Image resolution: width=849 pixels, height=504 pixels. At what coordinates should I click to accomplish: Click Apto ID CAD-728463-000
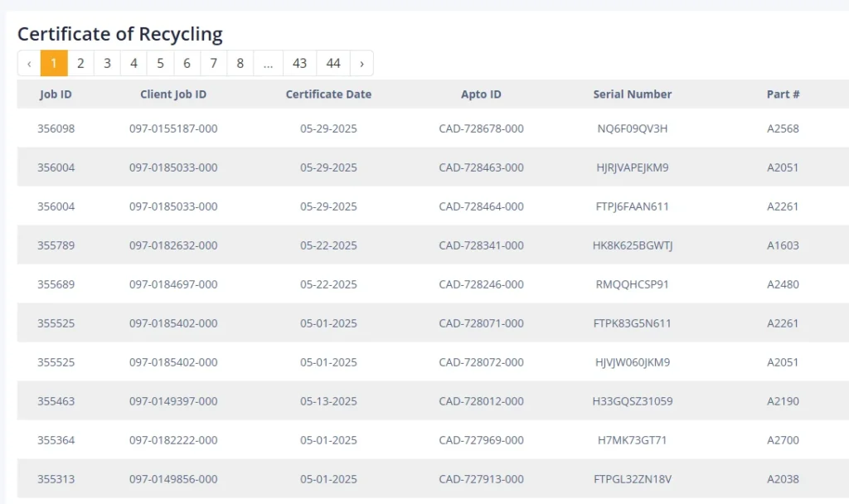pyautogui.click(x=481, y=167)
